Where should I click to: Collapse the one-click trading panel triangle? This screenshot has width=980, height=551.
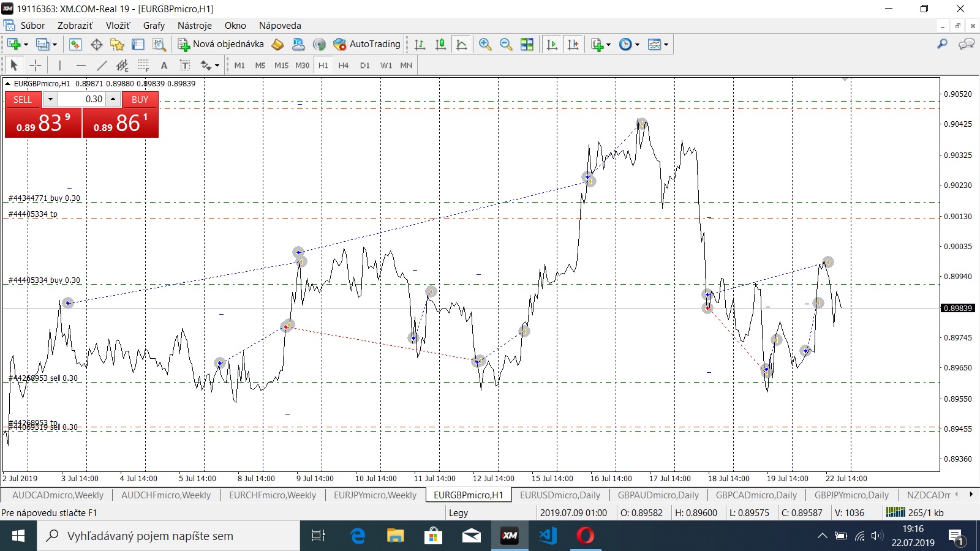(7, 84)
